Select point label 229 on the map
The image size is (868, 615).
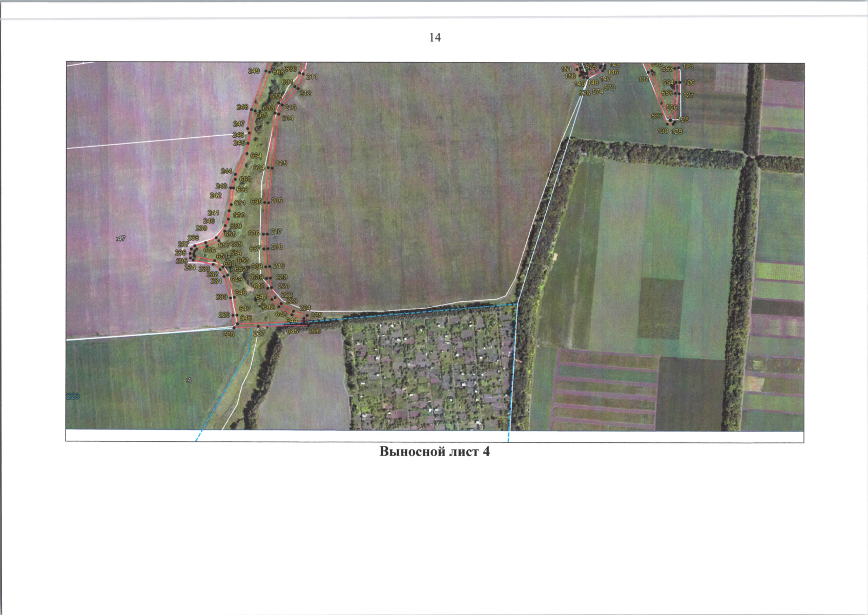pyautogui.click(x=224, y=315)
